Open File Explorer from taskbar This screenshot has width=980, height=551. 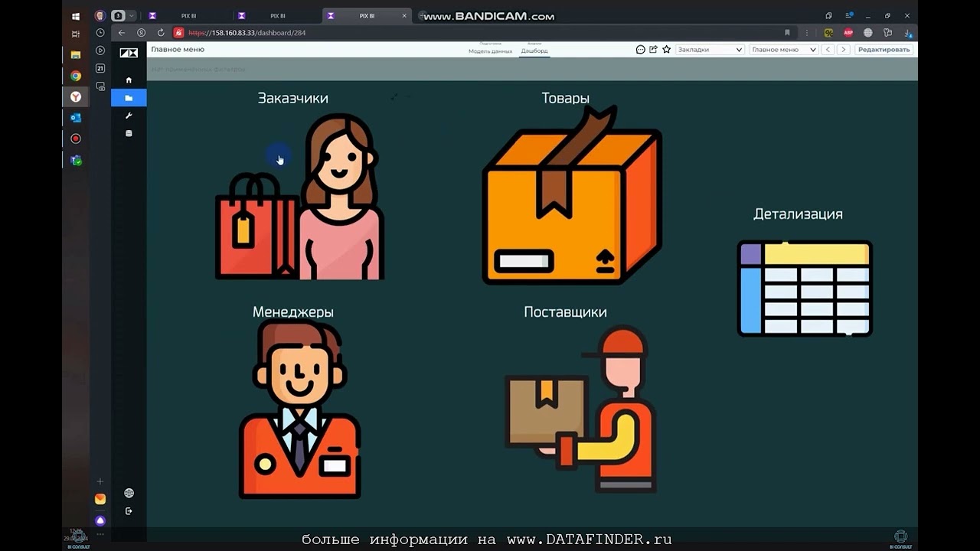(x=76, y=54)
